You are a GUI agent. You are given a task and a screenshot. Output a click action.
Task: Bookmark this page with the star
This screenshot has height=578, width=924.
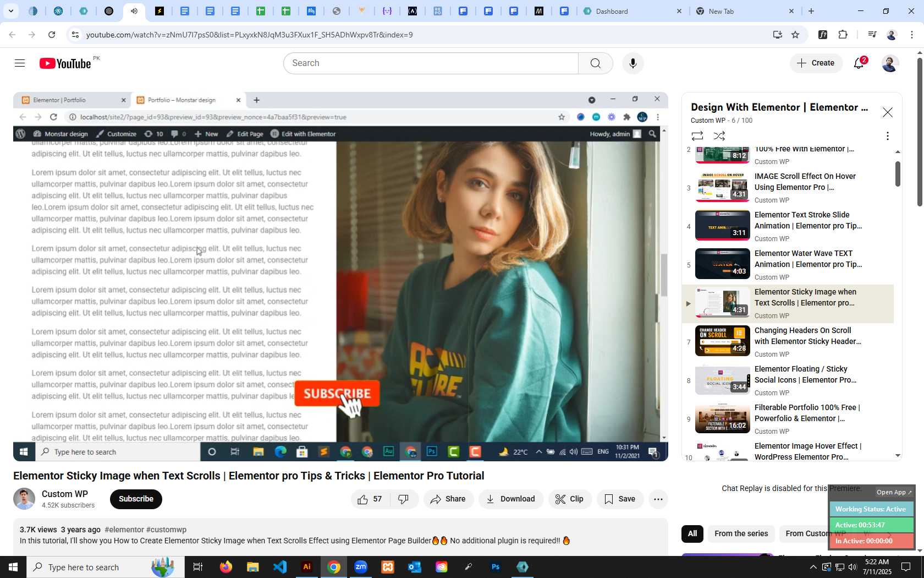(x=795, y=35)
